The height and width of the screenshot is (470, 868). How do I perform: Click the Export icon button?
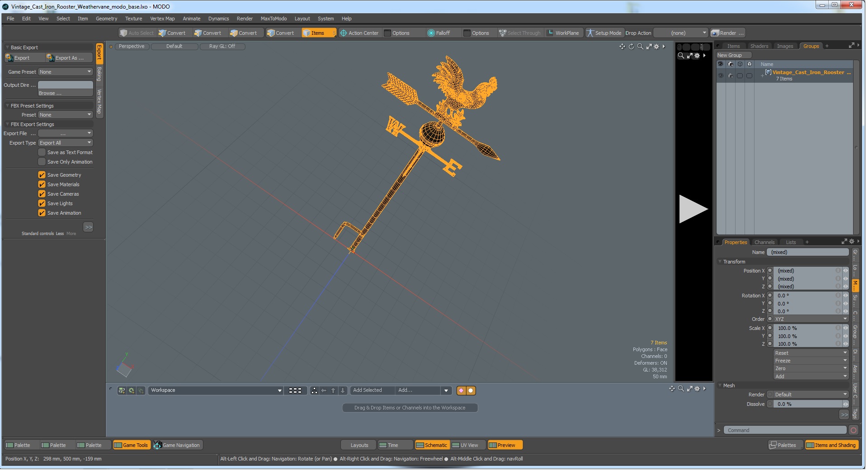pyautogui.click(x=24, y=58)
